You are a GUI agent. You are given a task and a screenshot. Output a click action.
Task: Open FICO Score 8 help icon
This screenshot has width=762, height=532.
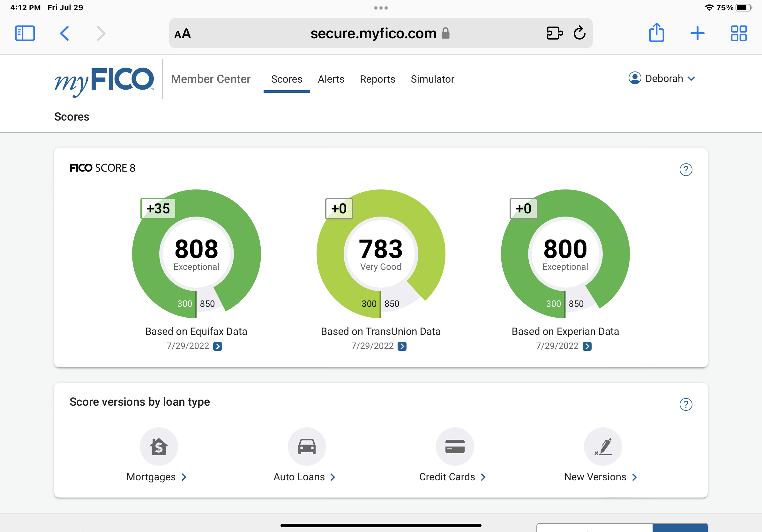(686, 170)
